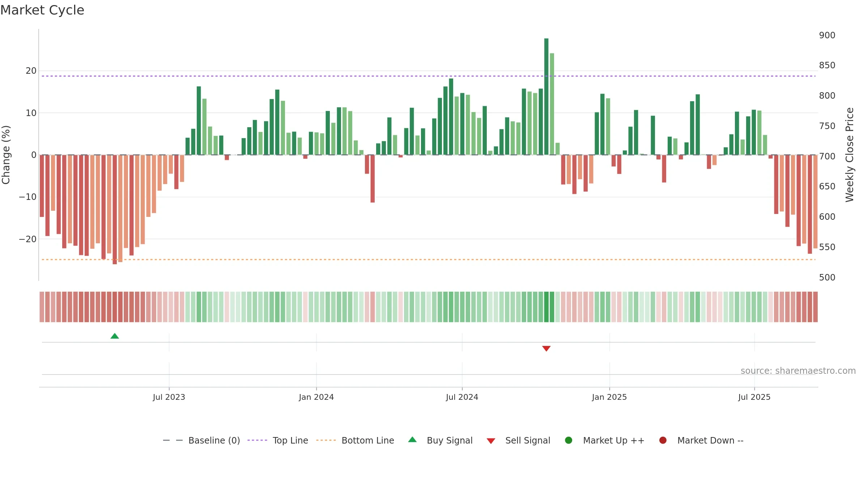Toggle the Buy Signal legend entry
The image size is (868, 488).
(x=440, y=440)
